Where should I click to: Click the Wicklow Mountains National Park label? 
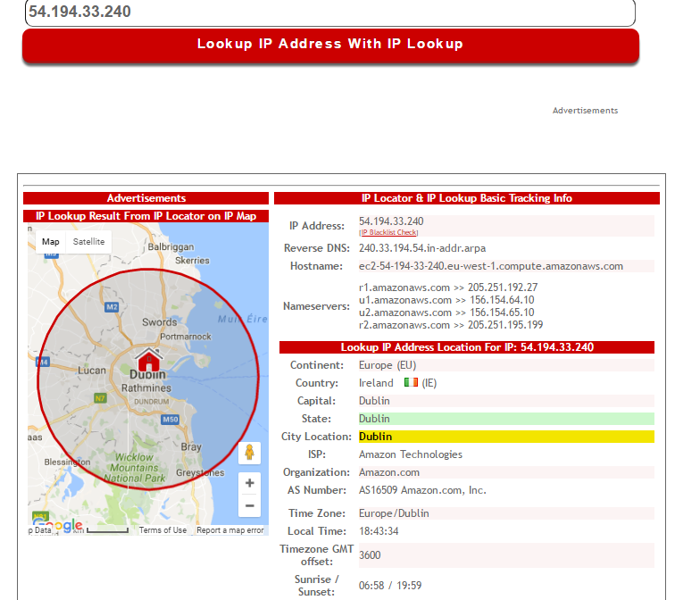(134, 468)
